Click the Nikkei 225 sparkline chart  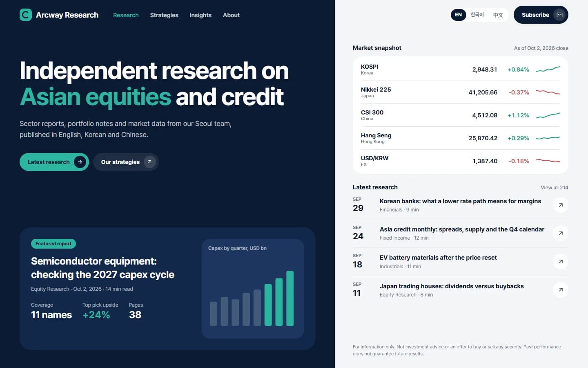pyautogui.click(x=548, y=92)
